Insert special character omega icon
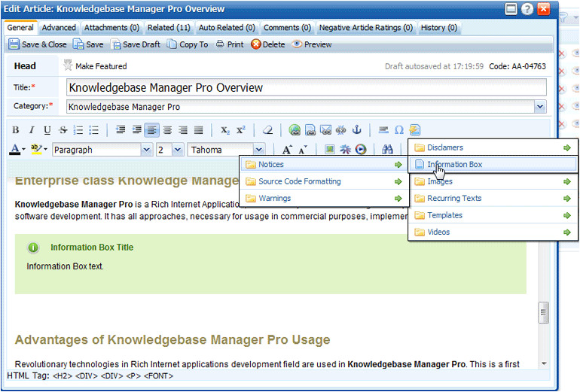The width and height of the screenshot is (580, 392). pyautogui.click(x=398, y=130)
